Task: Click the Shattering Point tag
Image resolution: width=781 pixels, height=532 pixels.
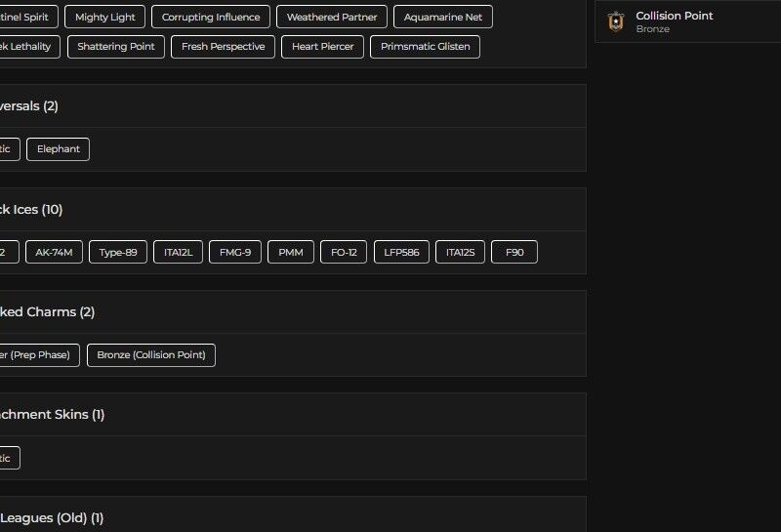Action: [116, 46]
